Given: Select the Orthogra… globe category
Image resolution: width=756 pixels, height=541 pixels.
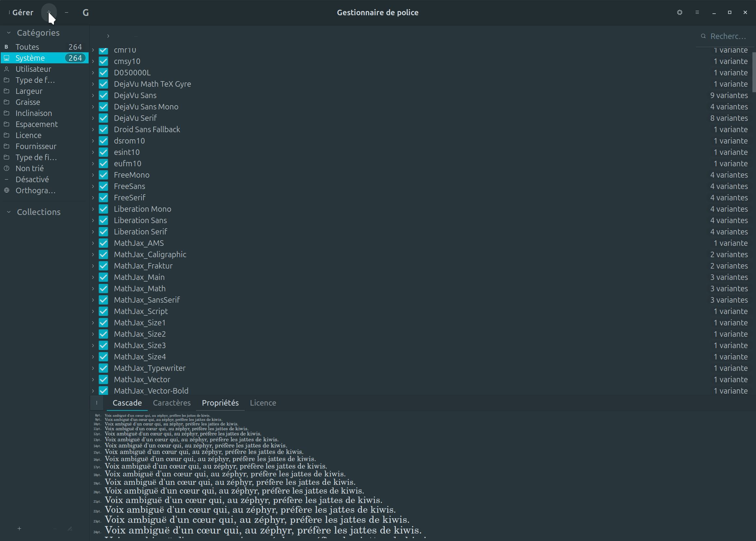Looking at the screenshot, I should (35, 191).
